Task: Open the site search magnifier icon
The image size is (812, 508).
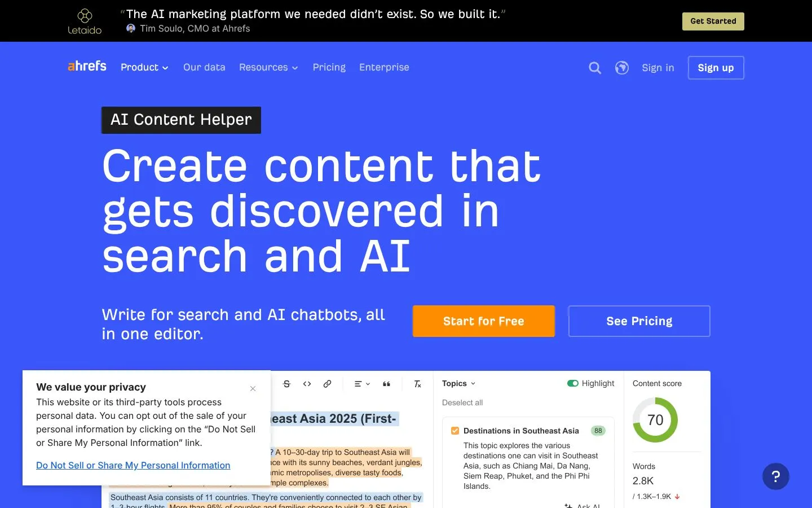Action: (x=595, y=68)
